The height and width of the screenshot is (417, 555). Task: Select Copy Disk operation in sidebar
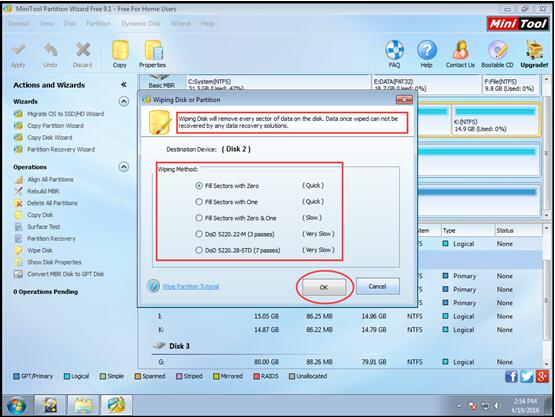click(34, 215)
